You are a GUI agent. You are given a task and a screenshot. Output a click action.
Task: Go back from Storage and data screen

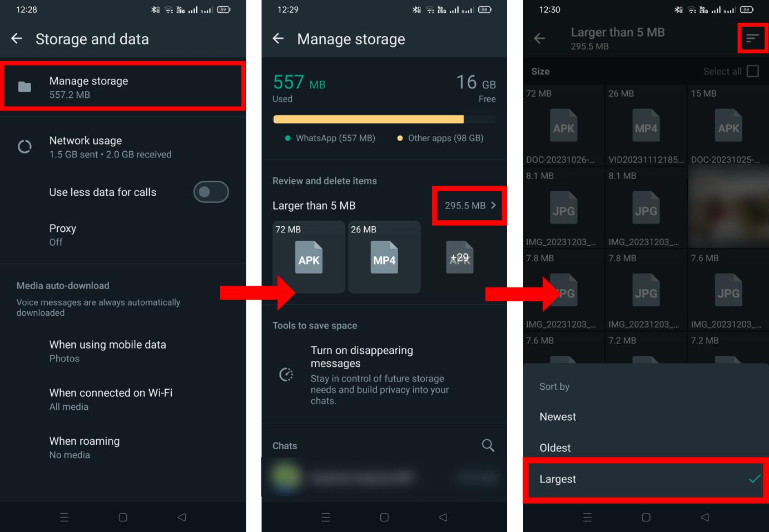[x=17, y=38]
